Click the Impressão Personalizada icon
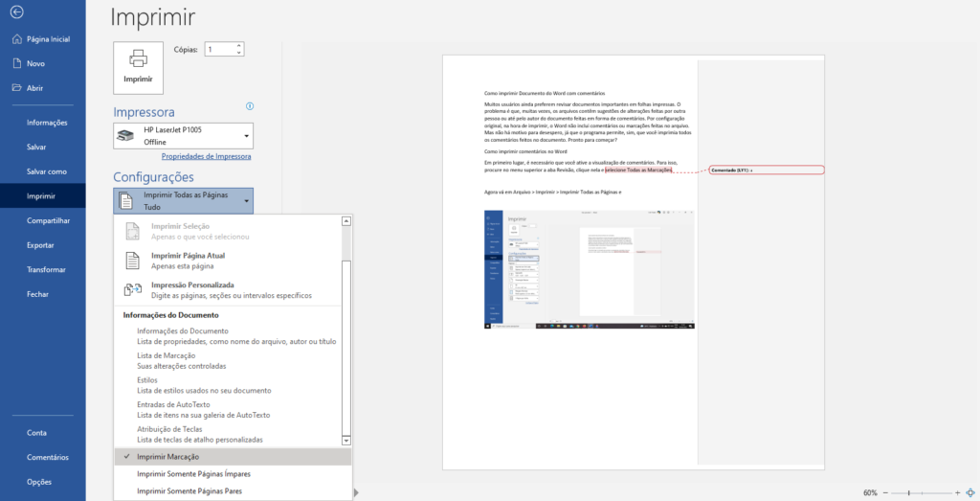Viewport: 980px width, 501px height. pos(132,289)
